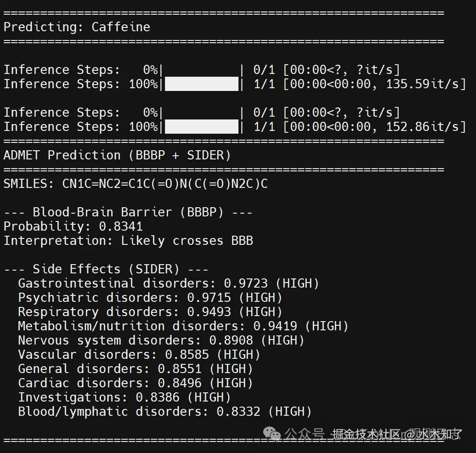Click the 公众号 watermark text
This screenshot has width=476, height=453.
[304, 434]
